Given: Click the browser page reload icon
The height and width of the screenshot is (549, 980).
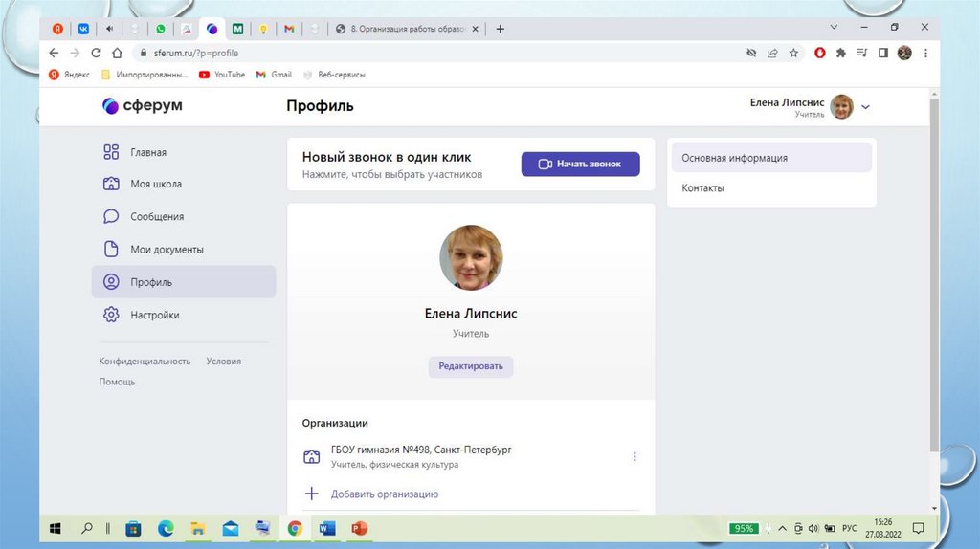Looking at the screenshot, I should (96, 54).
